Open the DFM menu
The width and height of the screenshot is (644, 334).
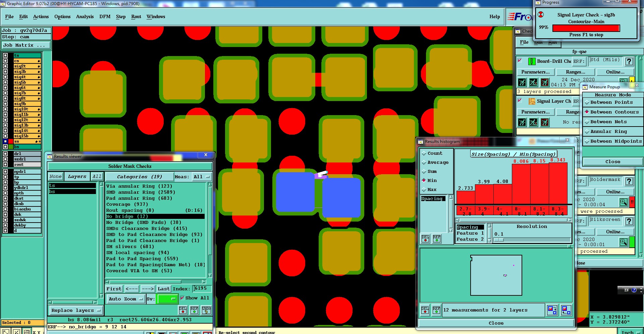(x=105, y=16)
